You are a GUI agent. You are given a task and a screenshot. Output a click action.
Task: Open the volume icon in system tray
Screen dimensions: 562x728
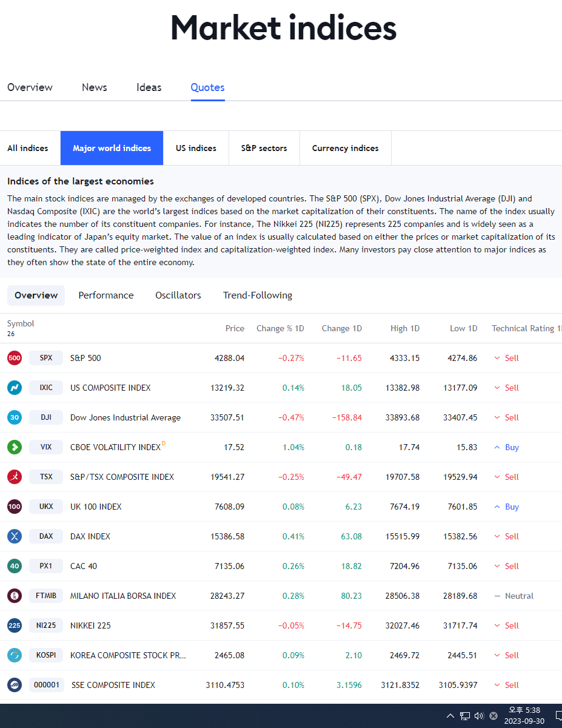tap(479, 716)
